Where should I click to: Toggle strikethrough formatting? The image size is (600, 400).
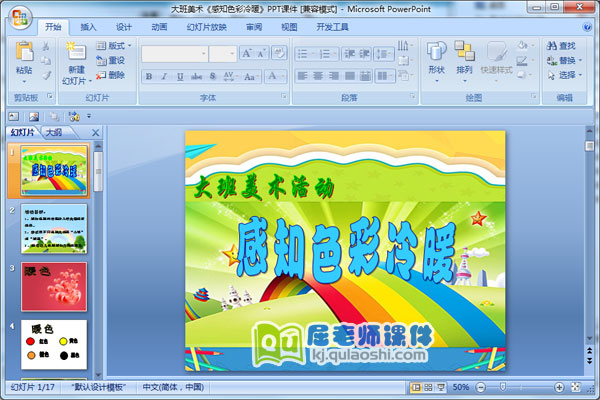click(196, 77)
